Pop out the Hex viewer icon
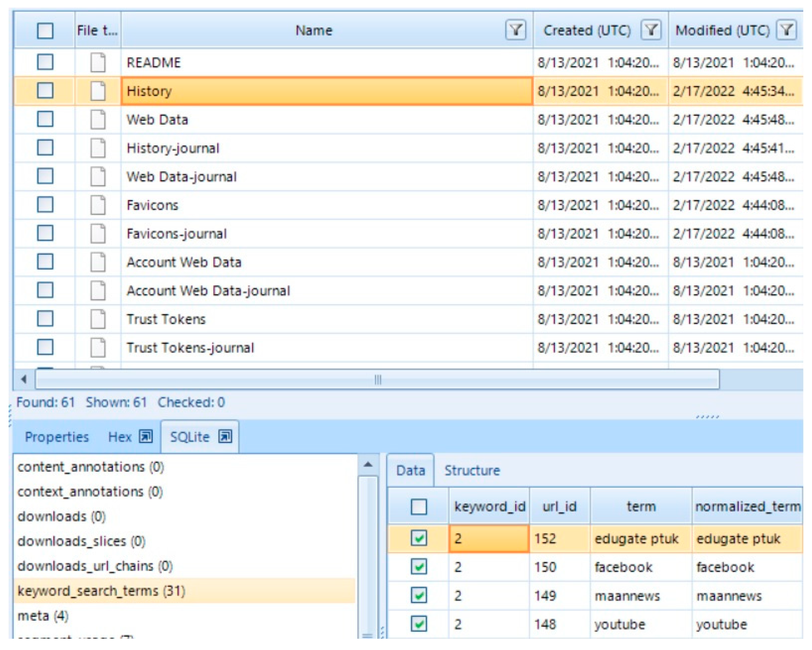 tap(146, 437)
